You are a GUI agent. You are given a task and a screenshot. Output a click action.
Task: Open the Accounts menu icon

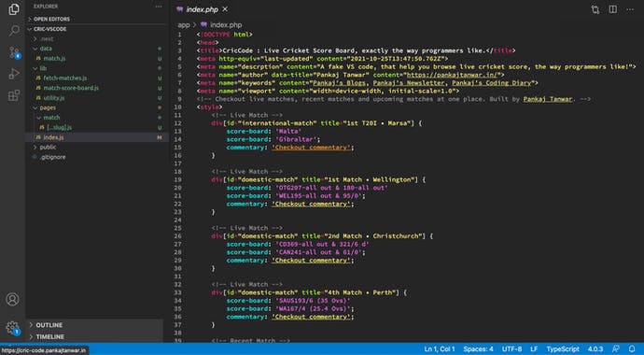point(12,299)
